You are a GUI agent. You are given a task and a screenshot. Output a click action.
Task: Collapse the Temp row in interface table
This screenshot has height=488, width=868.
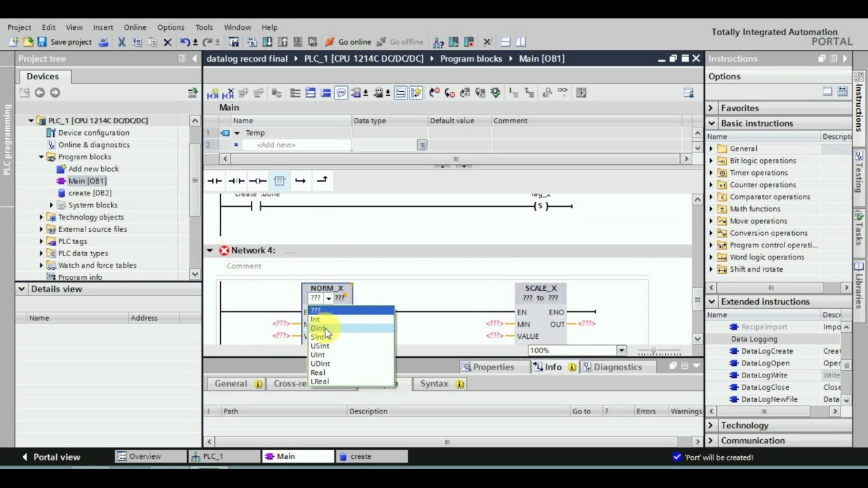pos(237,133)
